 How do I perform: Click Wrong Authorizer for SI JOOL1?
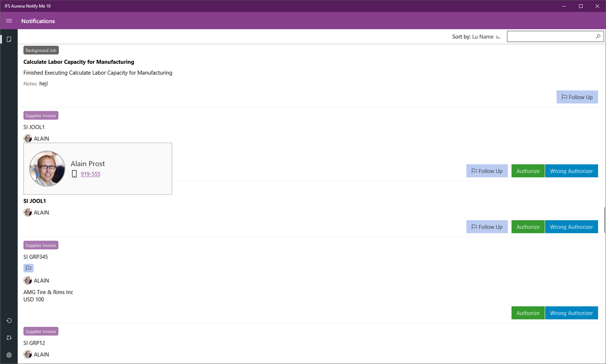[x=571, y=171]
